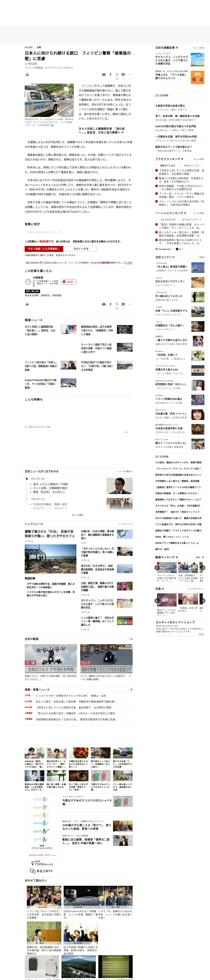Click the X icon below the author profile

coord(117,304)
